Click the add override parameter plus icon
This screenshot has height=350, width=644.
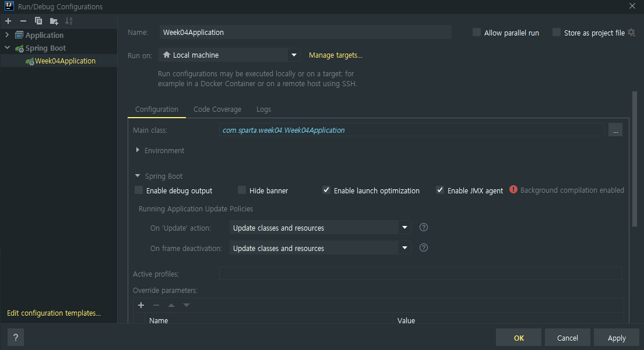(140, 305)
